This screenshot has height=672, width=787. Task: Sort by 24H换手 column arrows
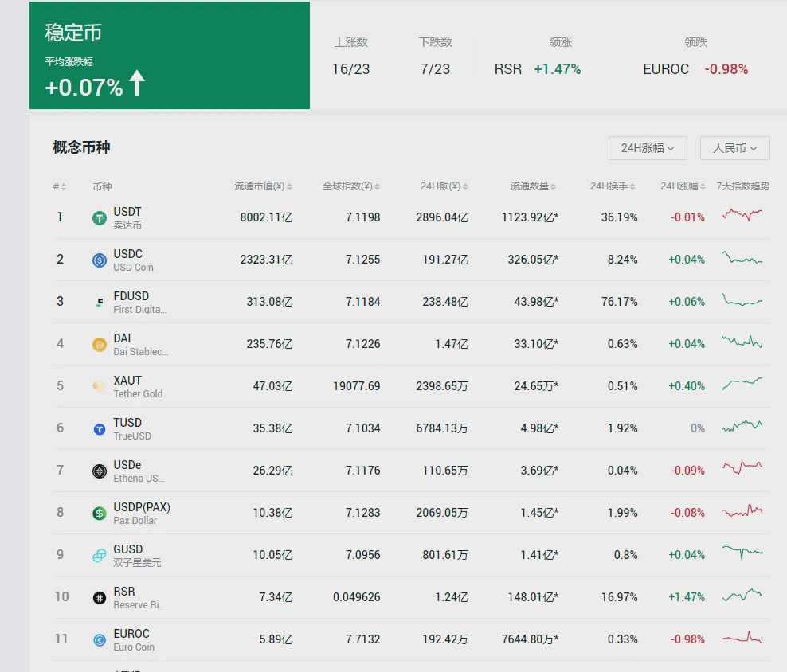click(632, 186)
